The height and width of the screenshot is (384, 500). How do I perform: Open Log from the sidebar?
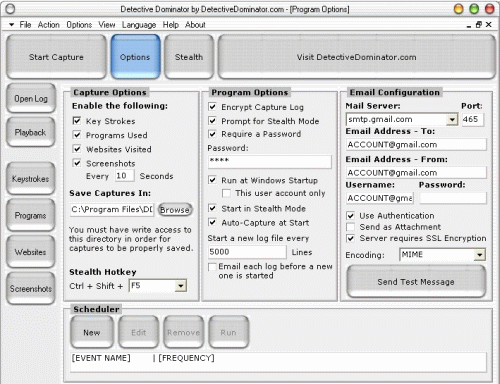(31, 98)
